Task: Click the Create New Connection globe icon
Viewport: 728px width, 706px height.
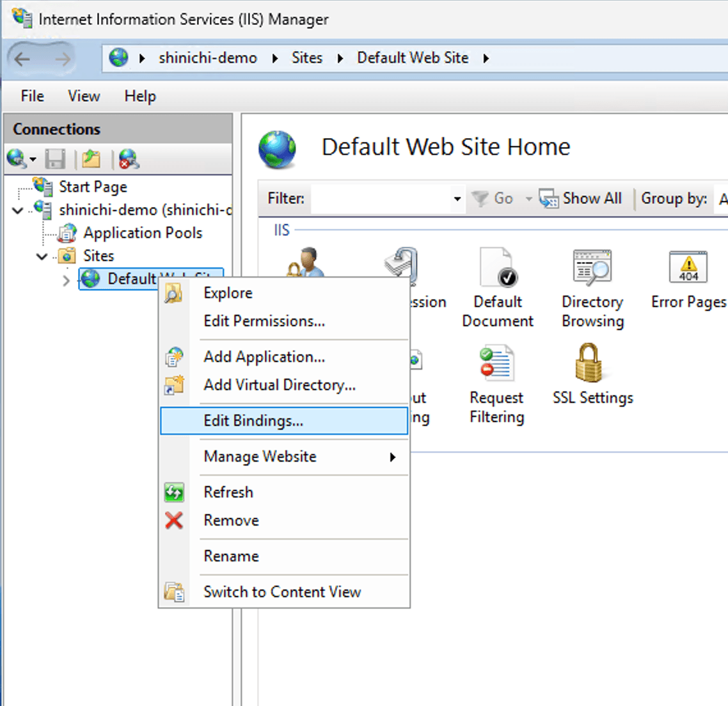Action: (17, 159)
